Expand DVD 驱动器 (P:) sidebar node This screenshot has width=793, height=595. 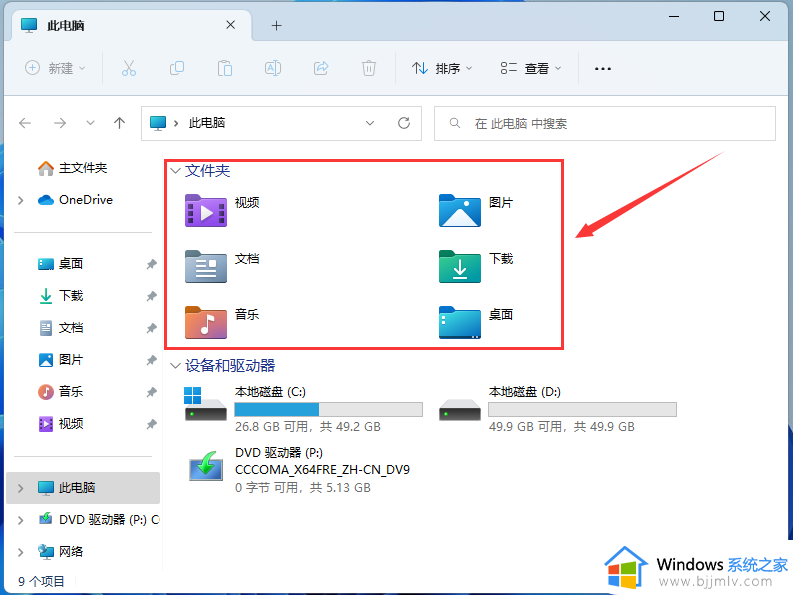21,520
